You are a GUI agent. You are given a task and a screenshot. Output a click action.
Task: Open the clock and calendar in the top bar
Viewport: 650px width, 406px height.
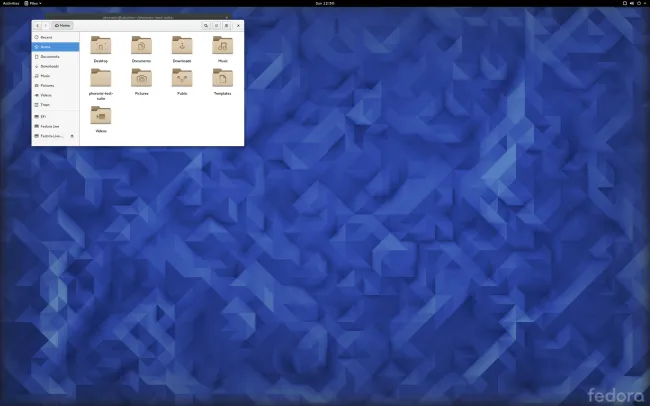(x=325, y=3)
